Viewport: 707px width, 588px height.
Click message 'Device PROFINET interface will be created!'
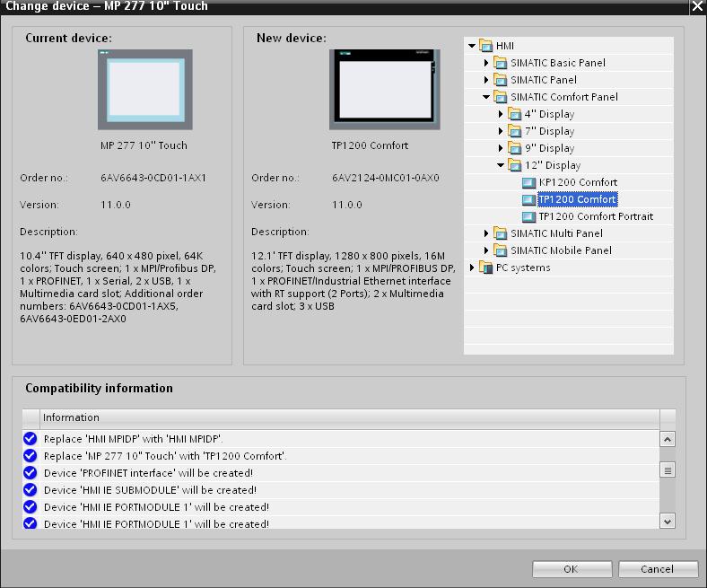click(x=148, y=473)
